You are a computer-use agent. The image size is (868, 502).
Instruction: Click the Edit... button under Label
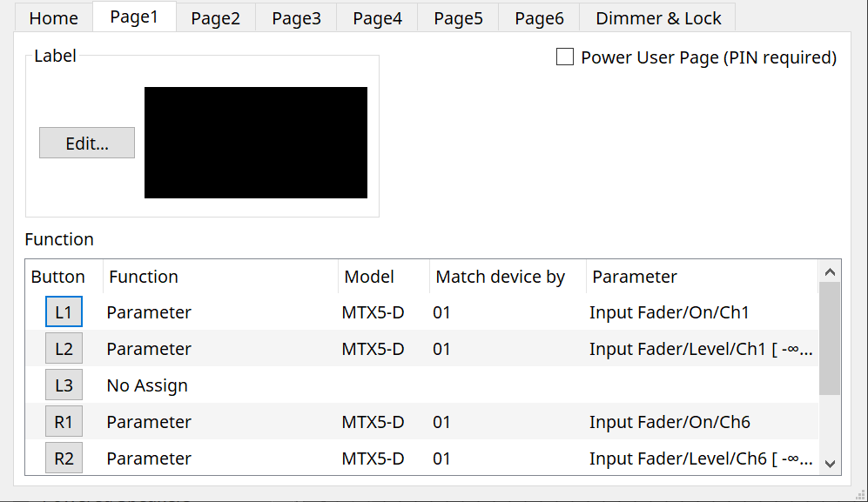[86, 142]
